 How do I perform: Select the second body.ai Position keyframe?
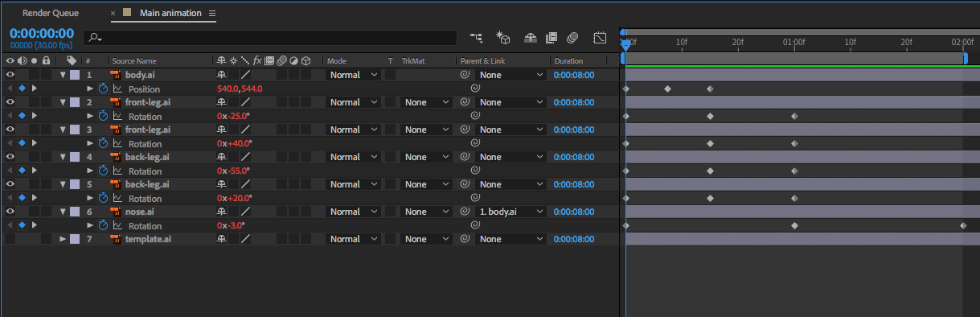pyautogui.click(x=667, y=89)
